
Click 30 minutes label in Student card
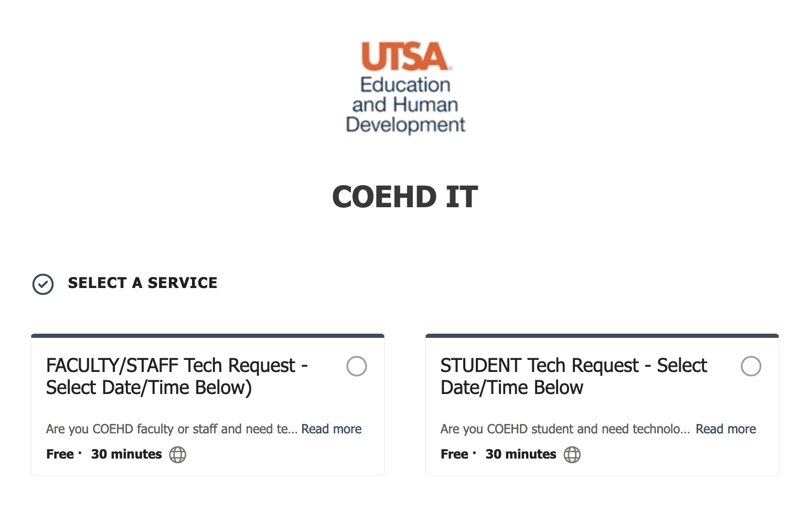click(x=521, y=454)
